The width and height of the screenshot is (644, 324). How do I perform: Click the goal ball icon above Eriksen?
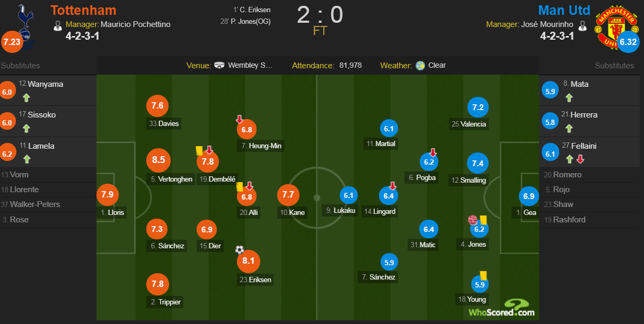click(x=240, y=249)
